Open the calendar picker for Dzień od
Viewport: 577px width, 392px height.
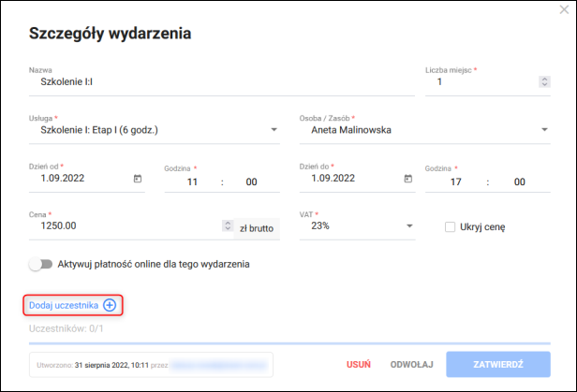[138, 179]
